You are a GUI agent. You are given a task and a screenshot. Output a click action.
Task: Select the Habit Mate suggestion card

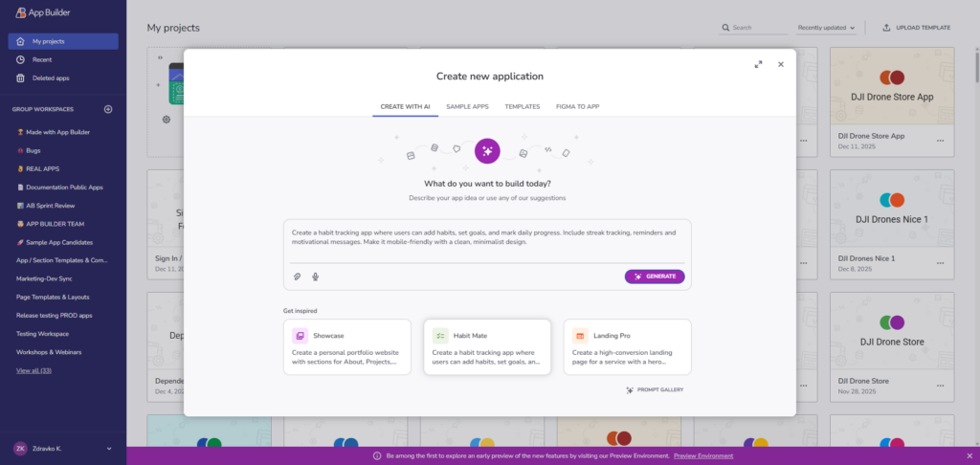pyautogui.click(x=487, y=347)
